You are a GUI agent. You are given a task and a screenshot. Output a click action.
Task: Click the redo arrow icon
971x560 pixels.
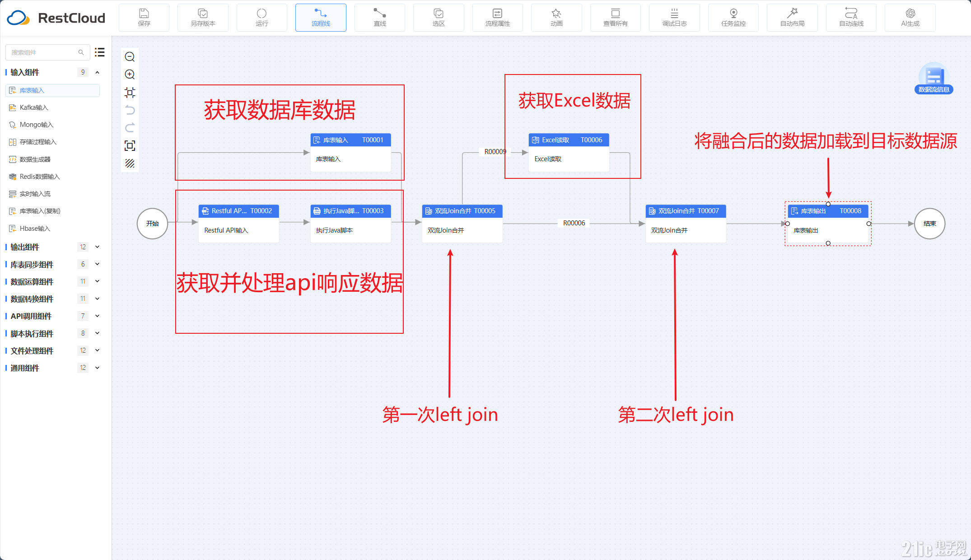click(130, 127)
